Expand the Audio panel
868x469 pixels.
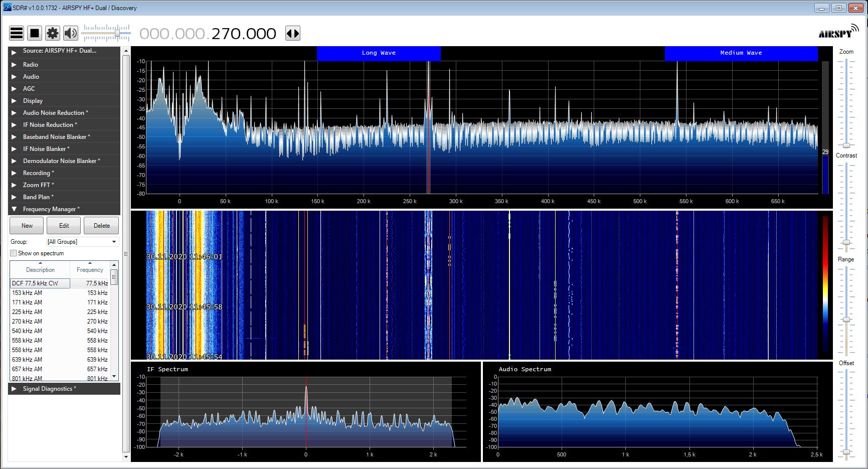coord(64,77)
